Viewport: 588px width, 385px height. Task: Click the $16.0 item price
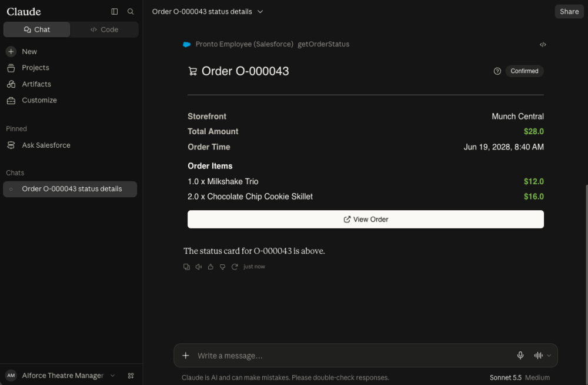click(534, 197)
